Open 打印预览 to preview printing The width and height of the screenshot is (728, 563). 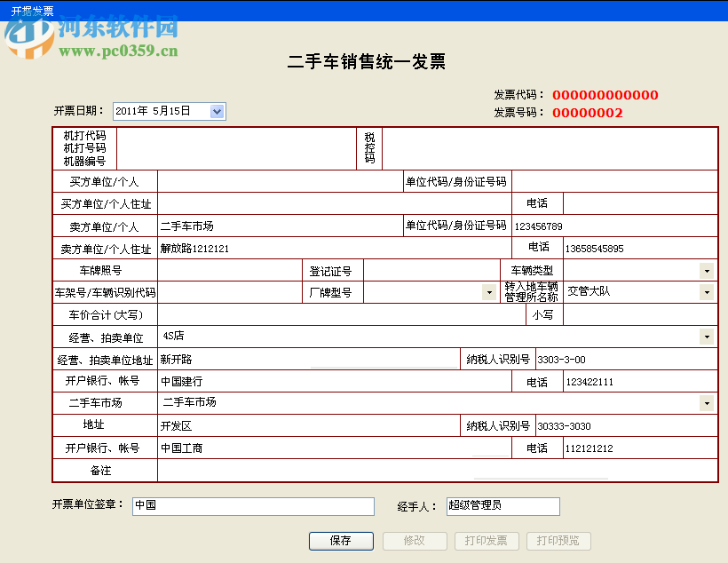[x=558, y=541]
